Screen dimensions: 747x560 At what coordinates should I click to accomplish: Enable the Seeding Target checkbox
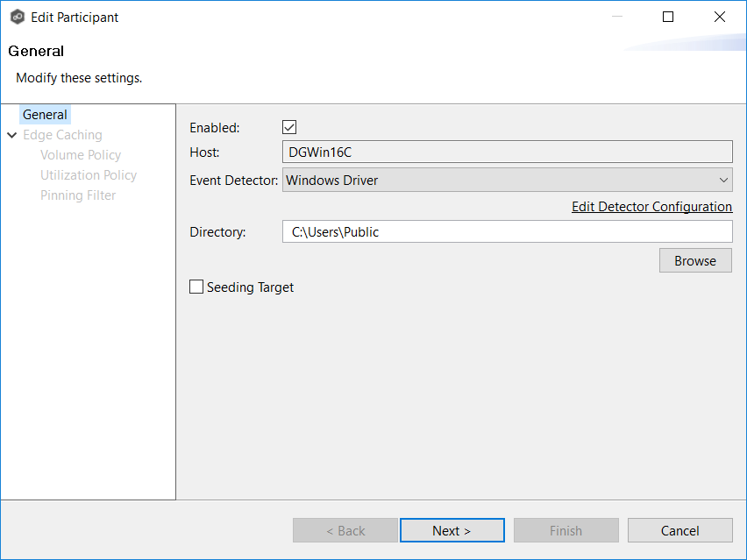click(x=196, y=287)
